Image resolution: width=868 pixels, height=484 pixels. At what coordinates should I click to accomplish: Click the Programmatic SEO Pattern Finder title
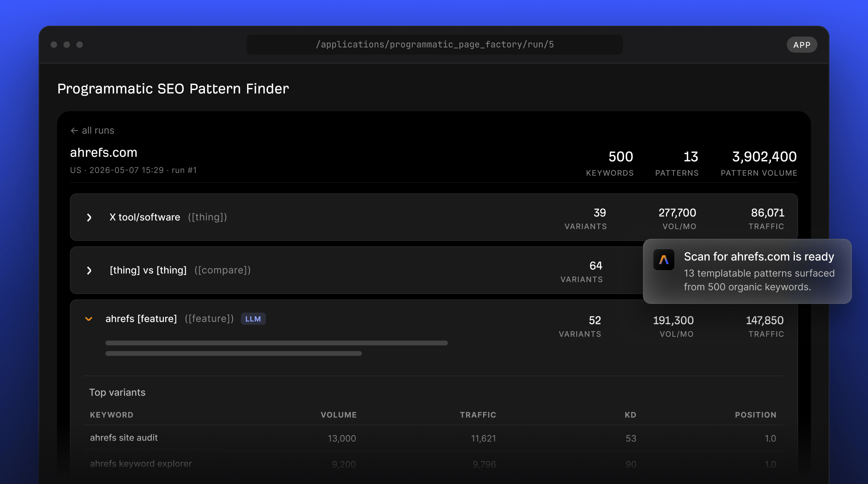173,89
